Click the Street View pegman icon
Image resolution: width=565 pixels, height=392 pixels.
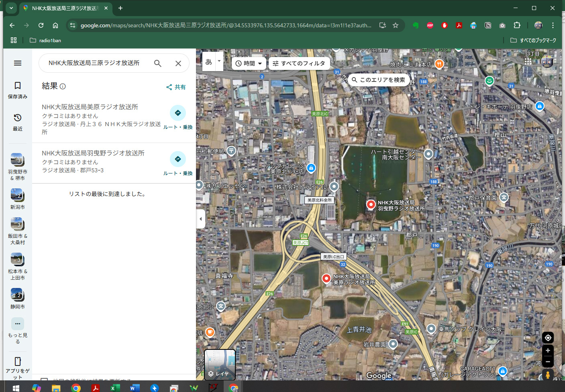[548, 375]
